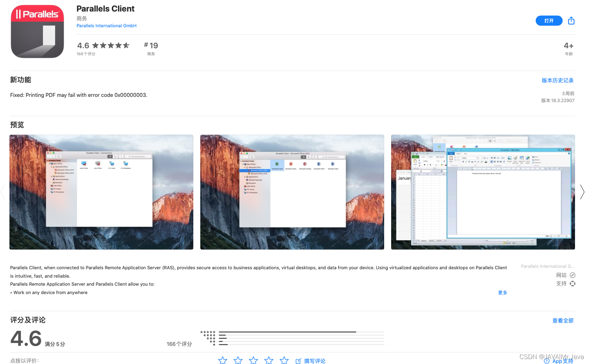The height and width of the screenshot is (364, 589).
Task: Click the question mark icon beside App 支持
Action: (x=546, y=361)
